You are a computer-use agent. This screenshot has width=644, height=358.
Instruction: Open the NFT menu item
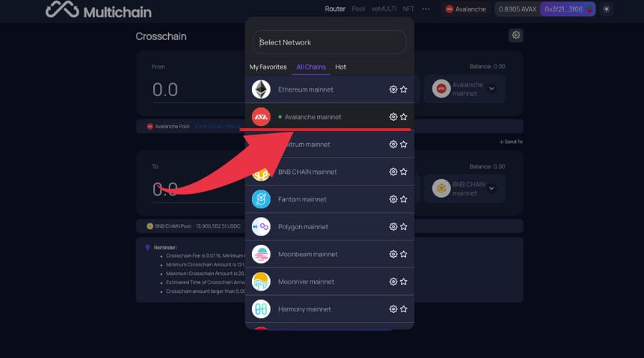click(409, 9)
